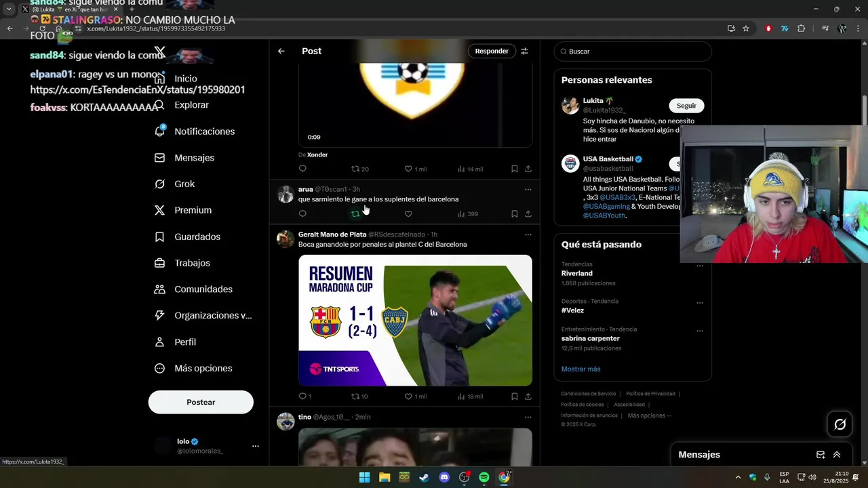The height and width of the screenshot is (488, 868).
Task: Share the video tweet from Xonder
Action: pyautogui.click(x=528, y=169)
